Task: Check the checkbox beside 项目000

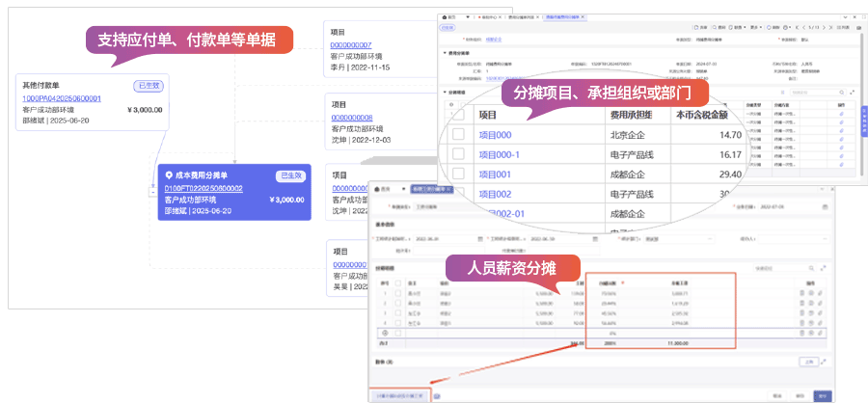Action: click(459, 135)
